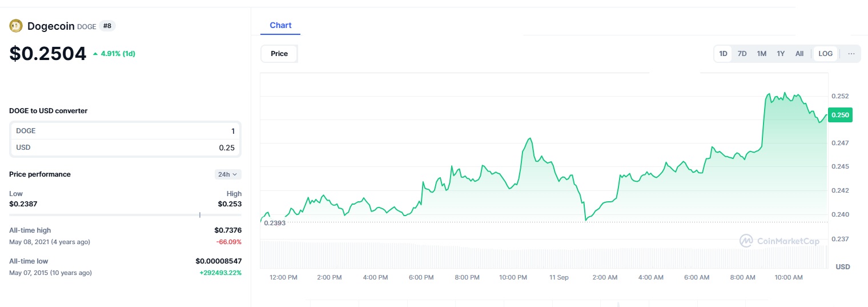
Task: Select the Price chart button
Action: (x=279, y=54)
